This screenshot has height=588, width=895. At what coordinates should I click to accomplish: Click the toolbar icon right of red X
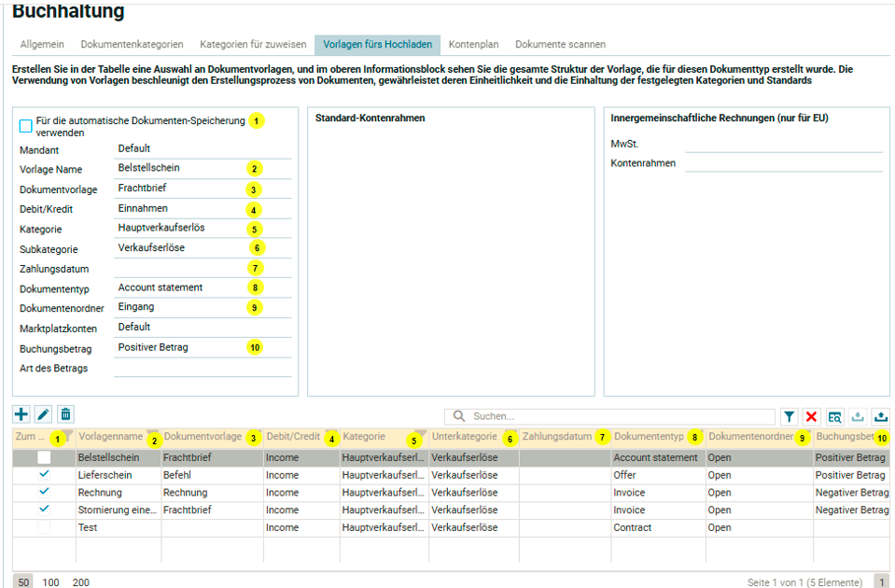(x=834, y=417)
